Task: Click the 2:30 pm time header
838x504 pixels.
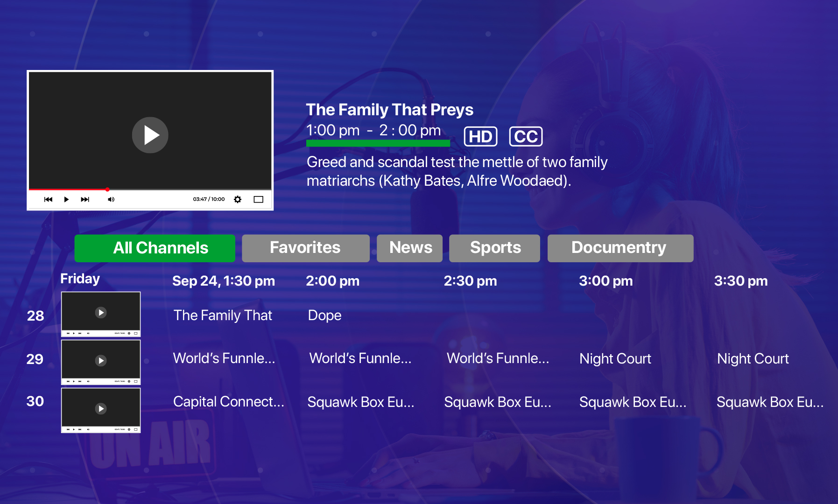Action: click(470, 281)
